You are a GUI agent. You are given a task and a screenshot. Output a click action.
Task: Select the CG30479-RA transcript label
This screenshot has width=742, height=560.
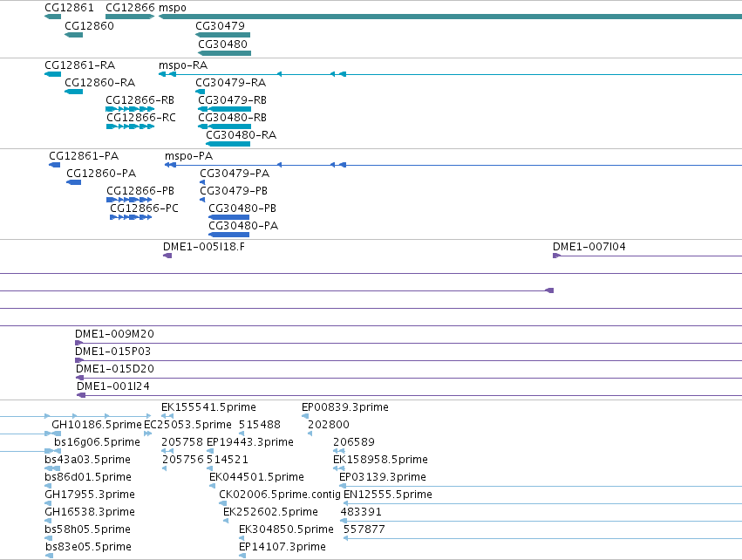pos(231,82)
